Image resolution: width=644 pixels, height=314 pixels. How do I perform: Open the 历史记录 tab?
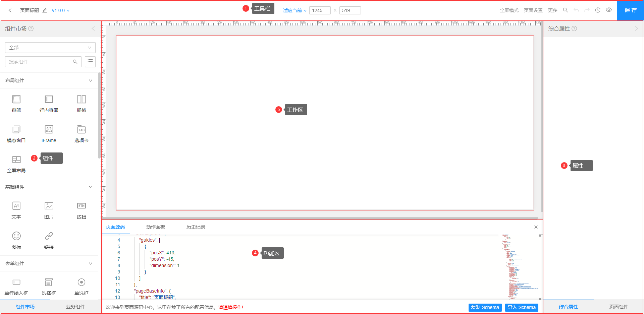click(196, 227)
